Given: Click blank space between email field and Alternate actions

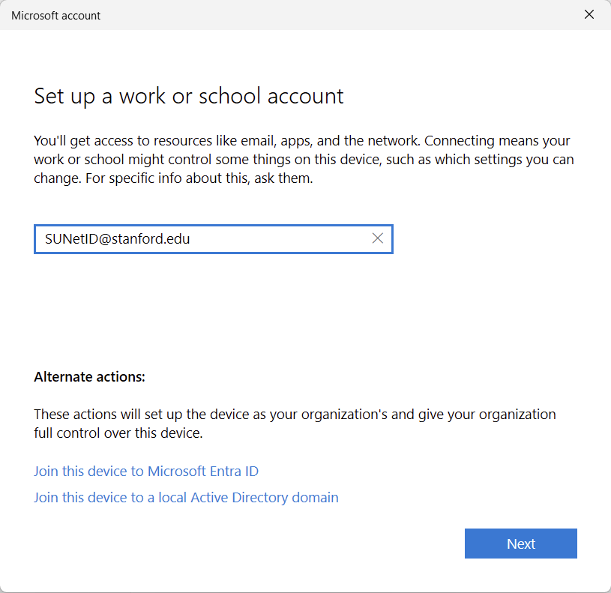Looking at the screenshot, I should pyautogui.click(x=300, y=310).
